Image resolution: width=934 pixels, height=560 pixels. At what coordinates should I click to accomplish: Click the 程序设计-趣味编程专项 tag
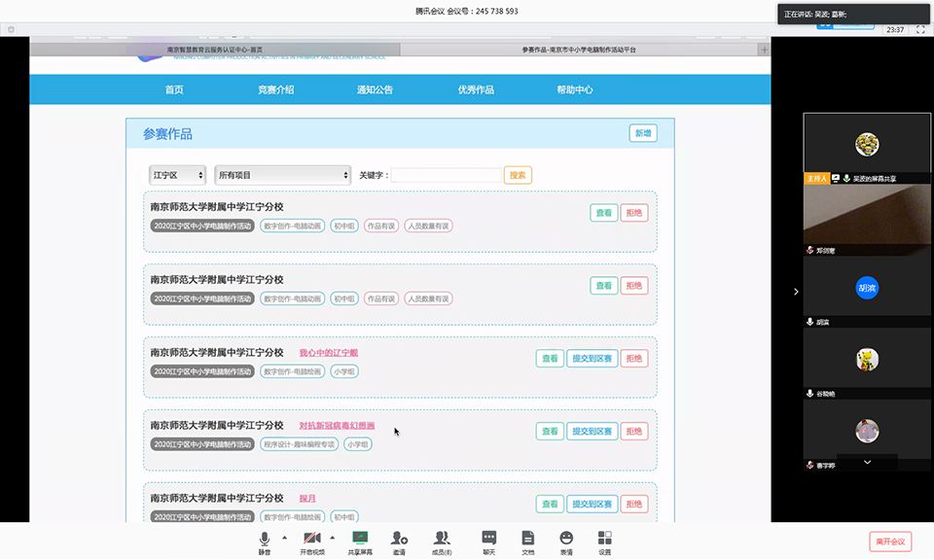point(299,444)
